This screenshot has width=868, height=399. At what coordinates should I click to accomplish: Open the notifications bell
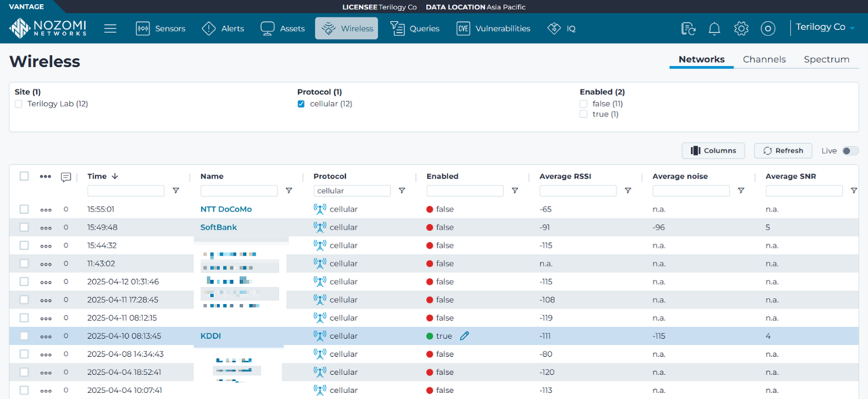(x=714, y=29)
